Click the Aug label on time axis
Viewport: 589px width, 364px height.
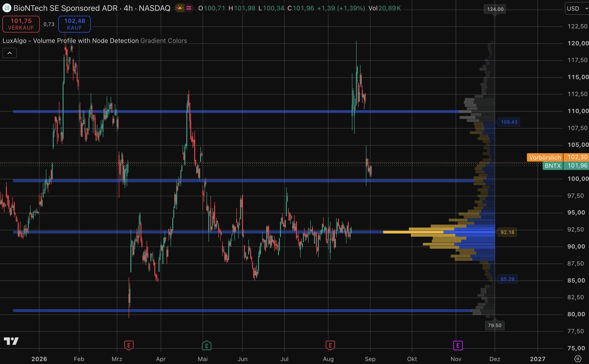pyautogui.click(x=328, y=359)
